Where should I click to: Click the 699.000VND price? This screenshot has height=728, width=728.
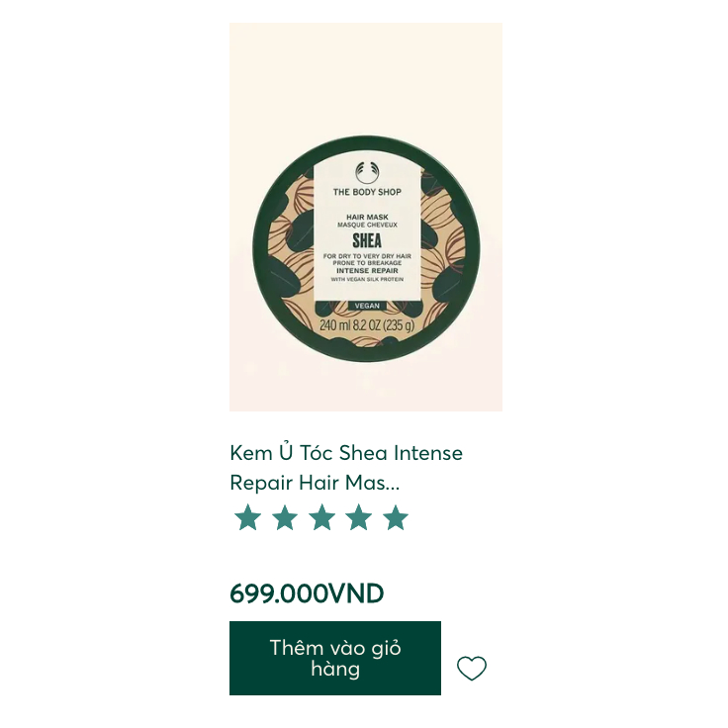coord(307,593)
